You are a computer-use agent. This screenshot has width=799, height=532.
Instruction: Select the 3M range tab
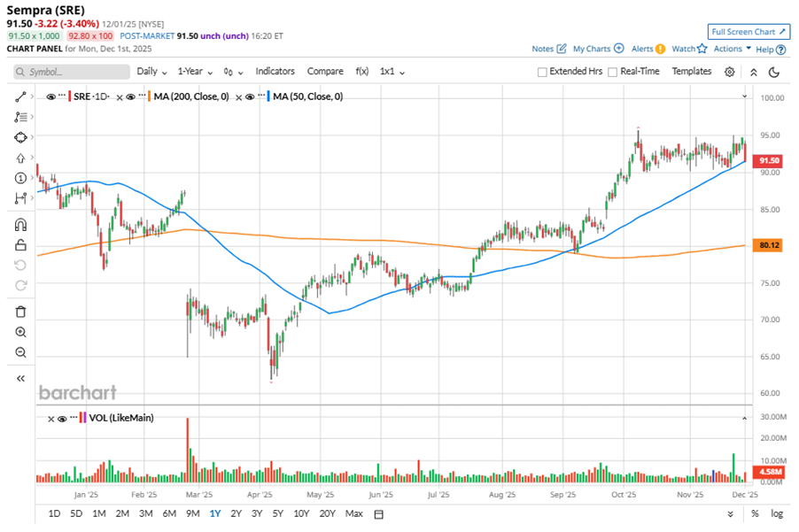[146, 513]
